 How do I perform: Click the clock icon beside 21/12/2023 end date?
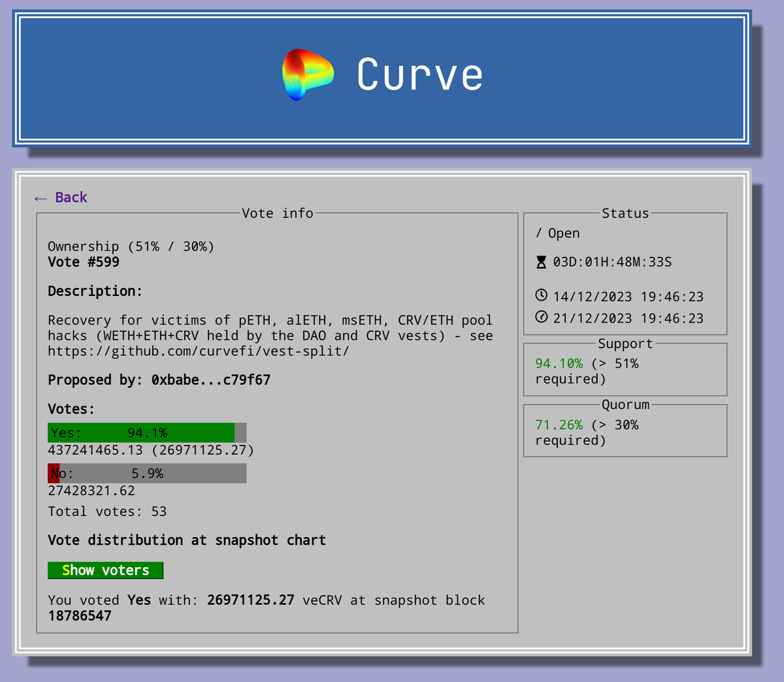[541, 317]
